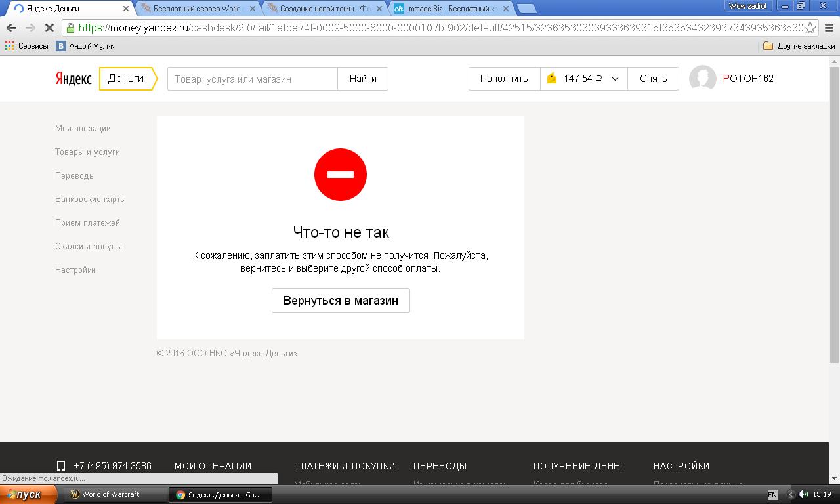
Task: Switch to Бесплатный сервер World tab
Action: (x=197, y=8)
